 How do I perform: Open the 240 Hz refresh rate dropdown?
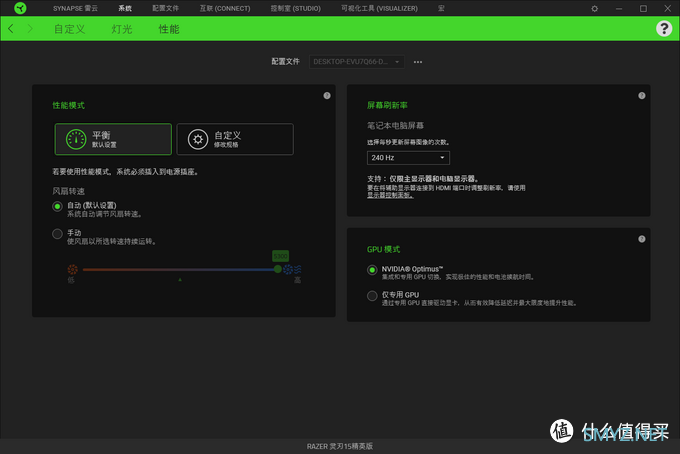408,158
